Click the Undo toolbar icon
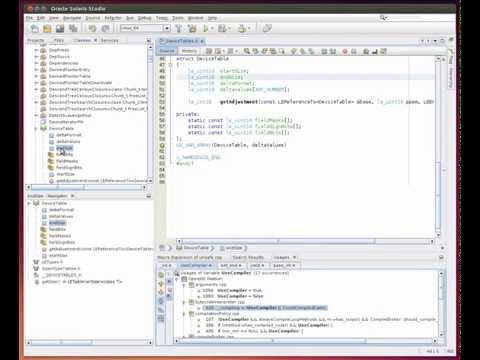 (x=92, y=29)
